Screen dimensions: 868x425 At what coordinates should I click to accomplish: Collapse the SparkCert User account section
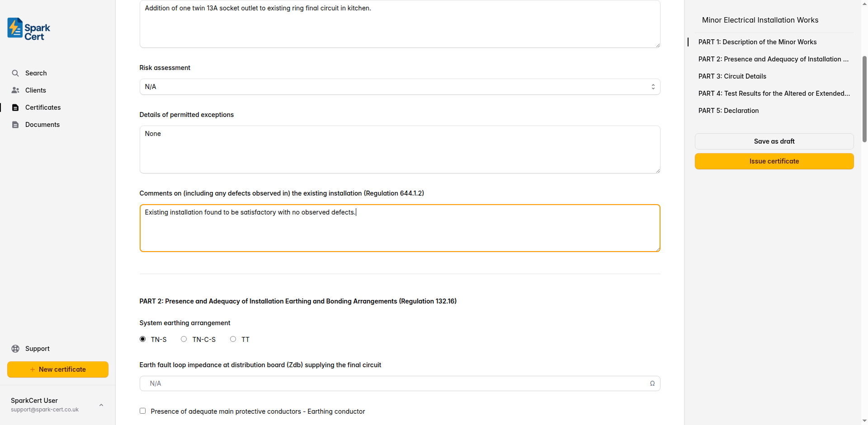[x=101, y=405]
